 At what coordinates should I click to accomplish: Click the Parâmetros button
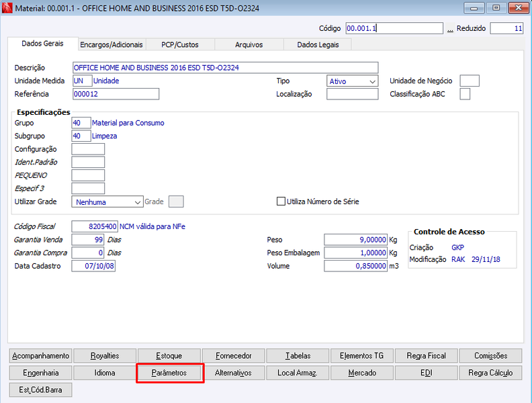click(169, 373)
